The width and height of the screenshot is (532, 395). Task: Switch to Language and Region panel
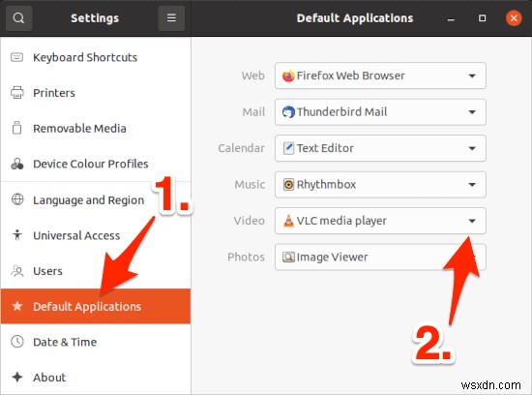pos(96,199)
